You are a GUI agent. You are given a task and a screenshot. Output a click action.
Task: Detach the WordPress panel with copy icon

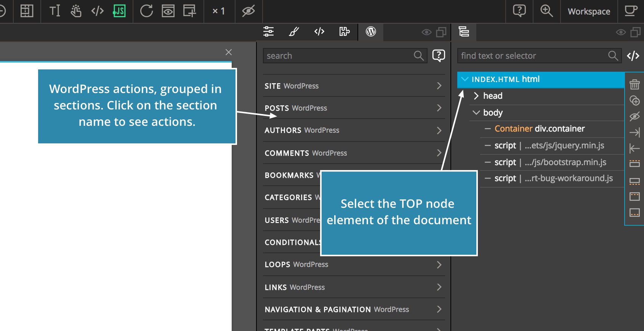pyautogui.click(x=441, y=32)
